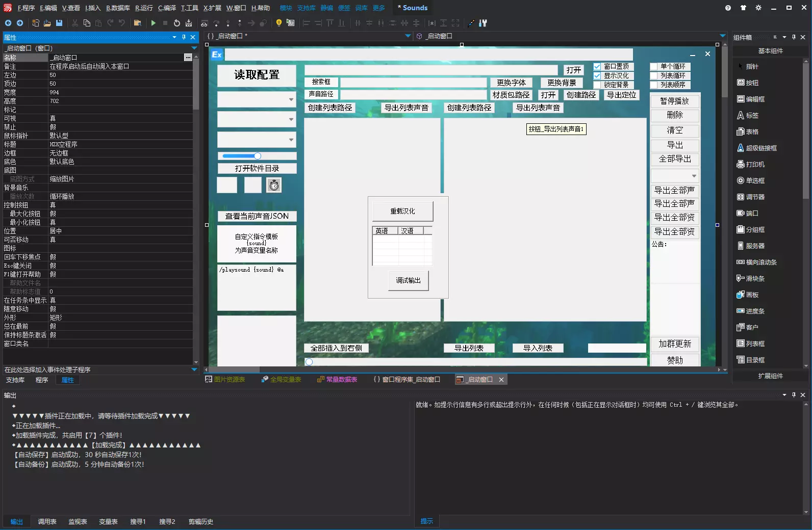Select the 标签 label component

(x=748, y=115)
